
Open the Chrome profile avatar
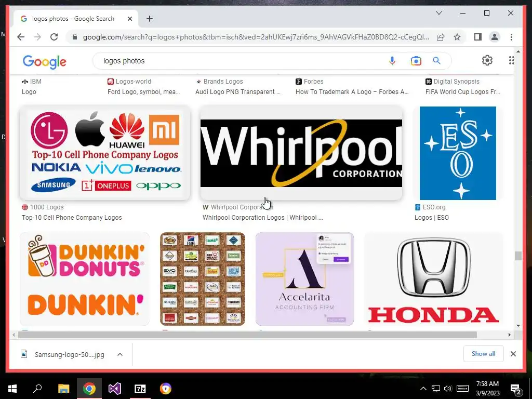coord(495,37)
